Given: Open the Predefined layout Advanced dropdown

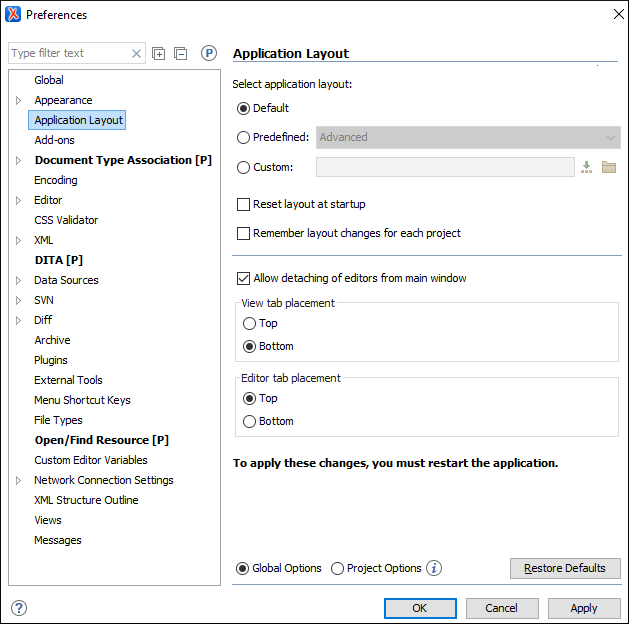Looking at the screenshot, I should click(468, 137).
